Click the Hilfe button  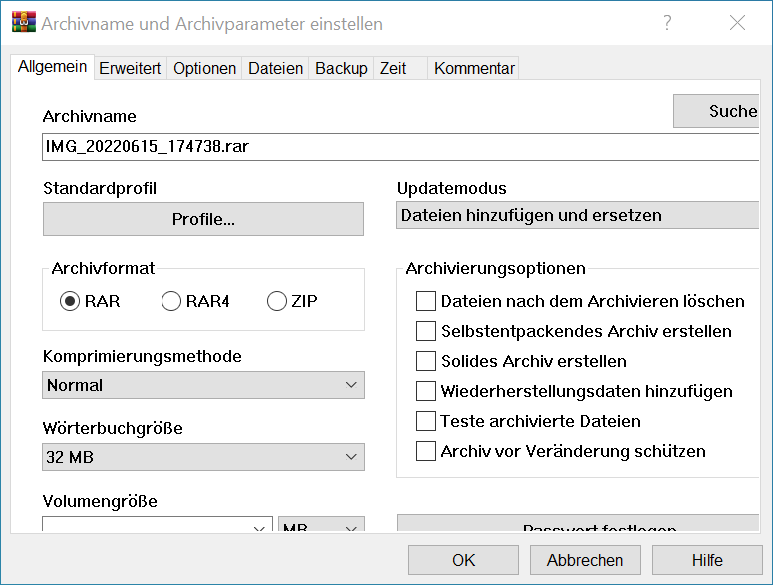coord(707,560)
